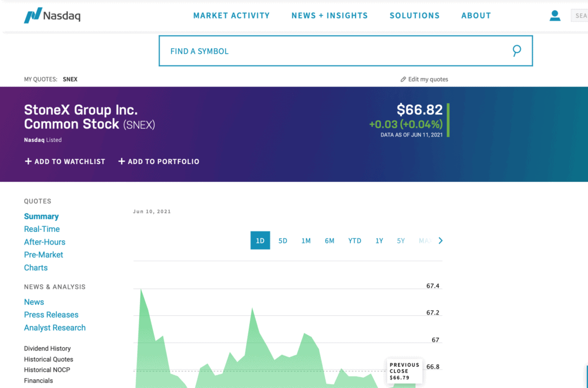Image resolution: width=588 pixels, height=388 pixels.
Task: Open the Summary quotes page
Action: (x=41, y=216)
